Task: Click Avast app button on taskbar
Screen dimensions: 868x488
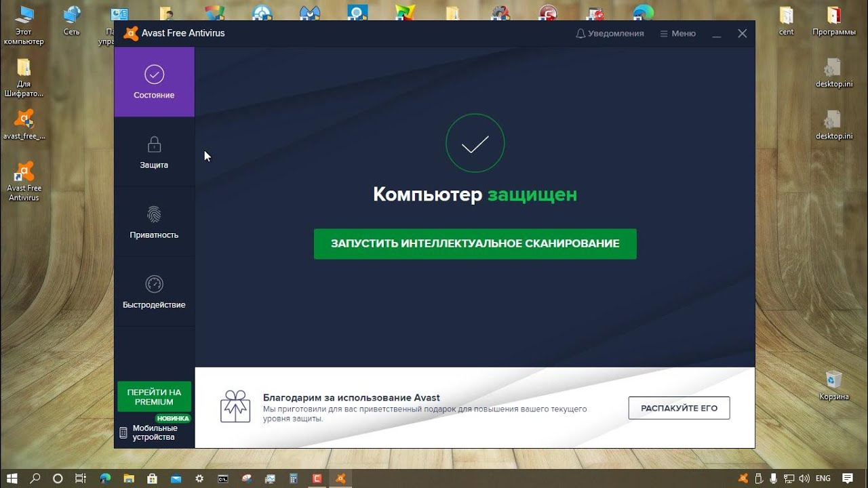Action: click(340, 479)
